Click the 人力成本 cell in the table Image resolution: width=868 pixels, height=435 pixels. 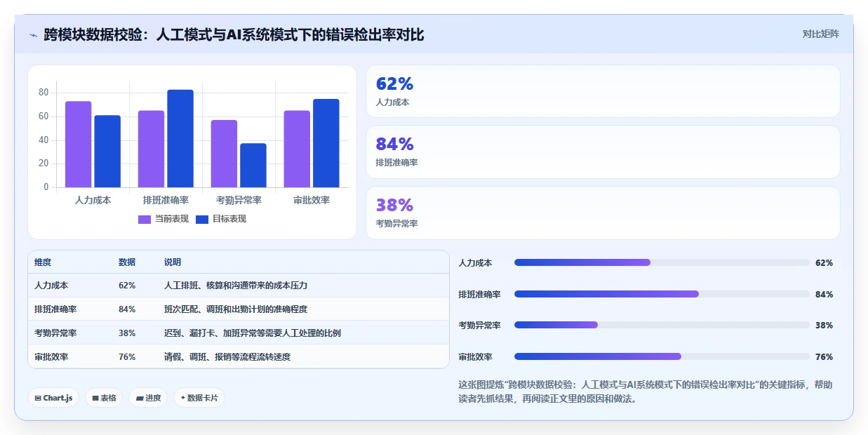pos(51,286)
